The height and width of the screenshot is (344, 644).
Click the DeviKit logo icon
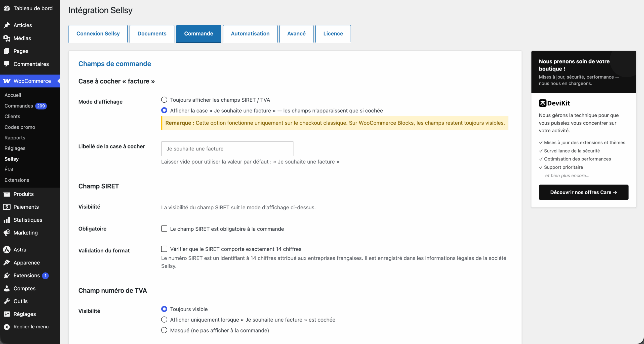click(x=543, y=103)
